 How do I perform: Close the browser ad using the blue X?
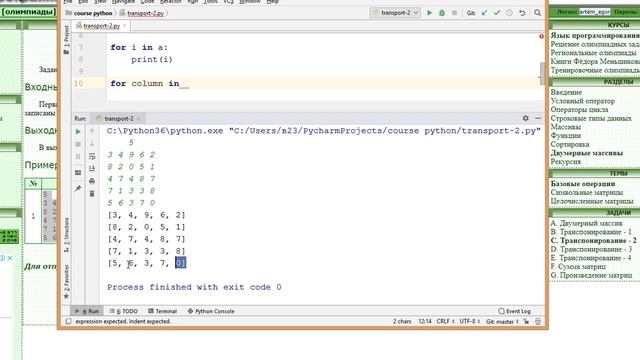pos(10,258)
